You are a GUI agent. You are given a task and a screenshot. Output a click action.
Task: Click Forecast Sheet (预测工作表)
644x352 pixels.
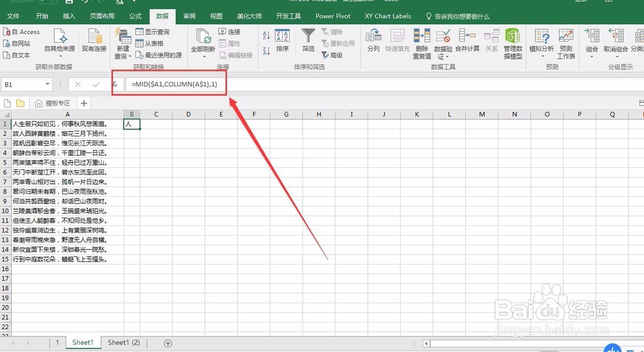566,44
